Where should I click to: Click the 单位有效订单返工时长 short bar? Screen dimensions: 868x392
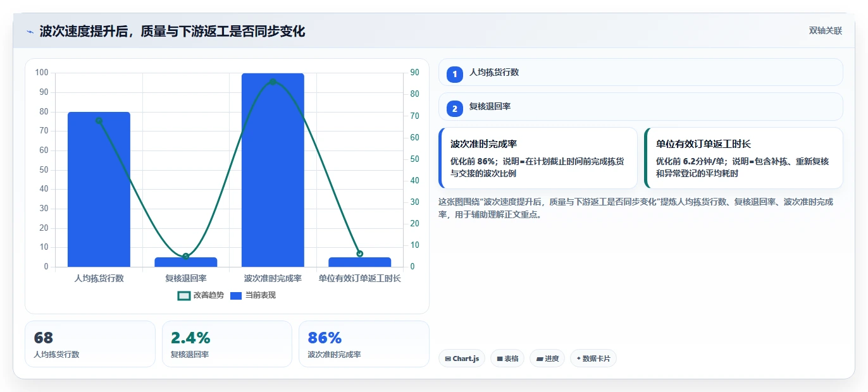click(x=360, y=262)
